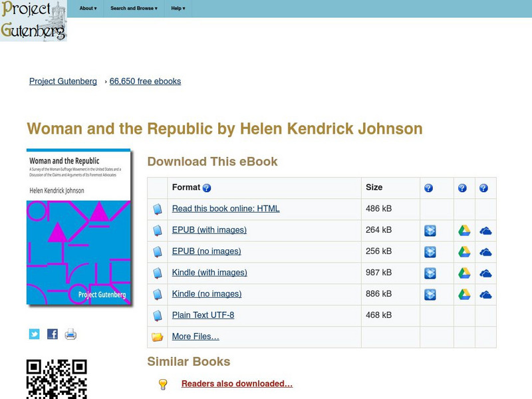Open the About menu
Screen dimensions: 532x399
tap(87, 9)
